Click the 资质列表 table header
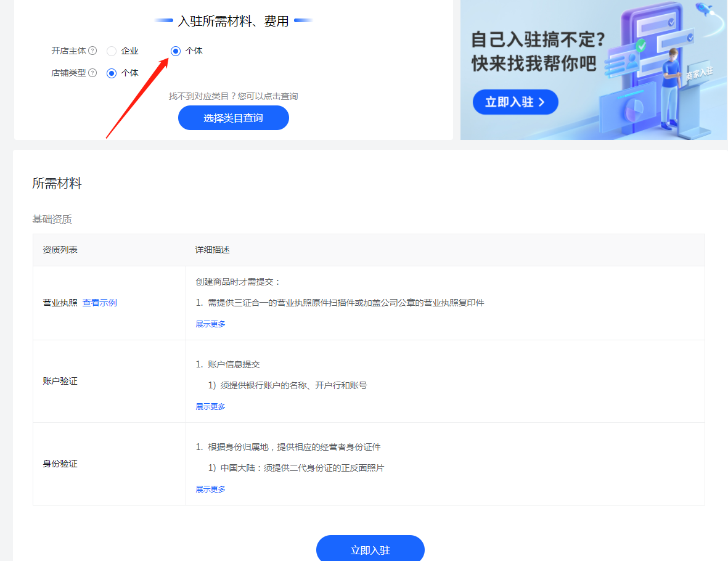728x561 pixels. (59, 250)
